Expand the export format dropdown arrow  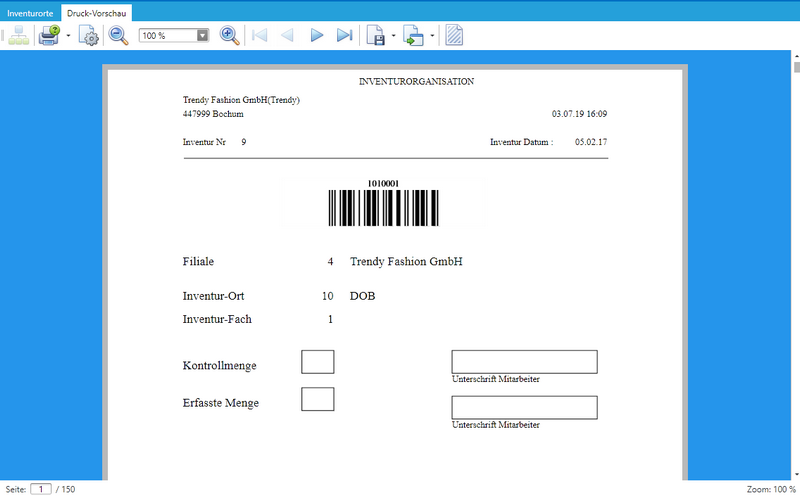coord(393,35)
